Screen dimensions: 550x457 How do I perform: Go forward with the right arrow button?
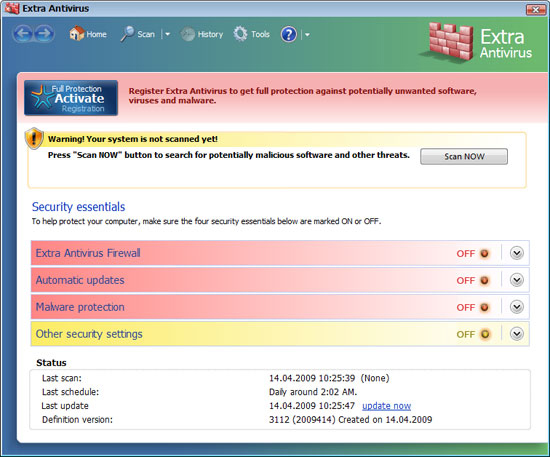coord(44,34)
